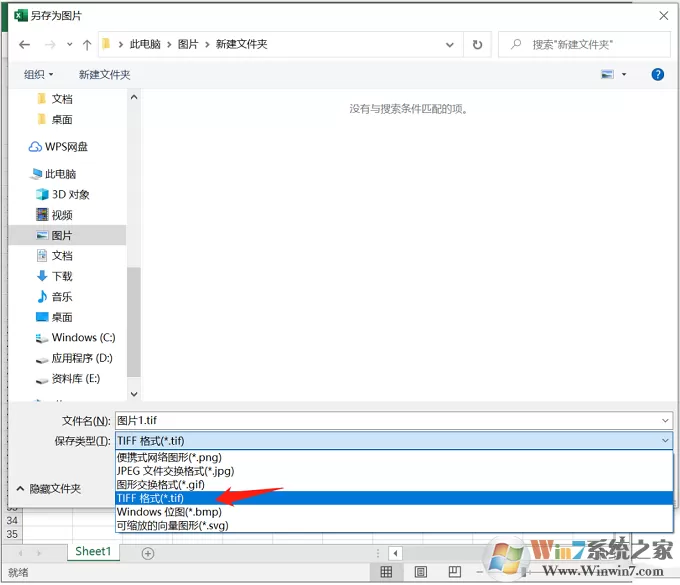
Task: Switch to Page Break Preview icon
Action: click(x=454, y=572)
